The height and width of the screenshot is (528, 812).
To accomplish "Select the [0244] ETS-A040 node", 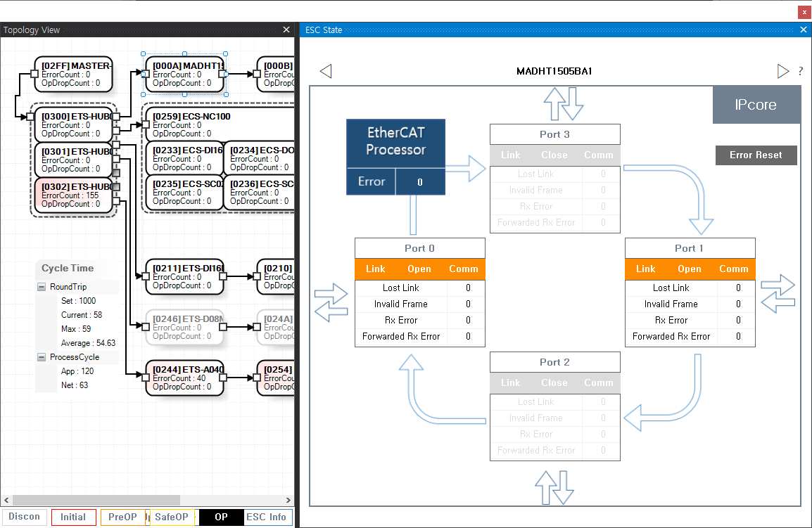I will (x=184, y=378).
